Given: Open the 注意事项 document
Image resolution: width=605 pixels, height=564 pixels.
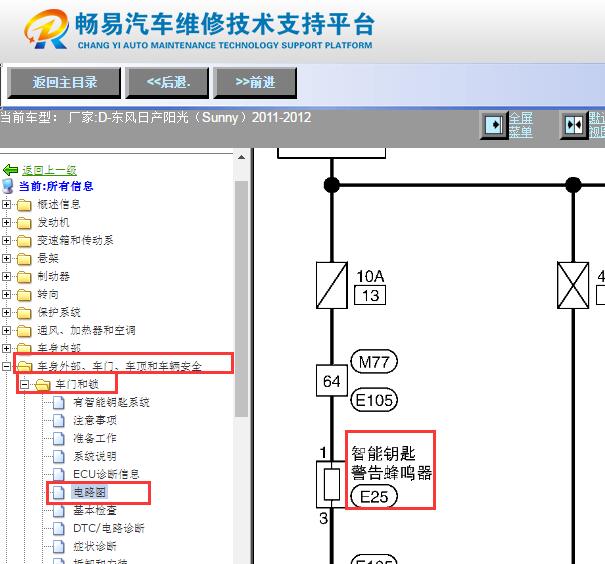Looking at the screenshot, I should (95, 420).
